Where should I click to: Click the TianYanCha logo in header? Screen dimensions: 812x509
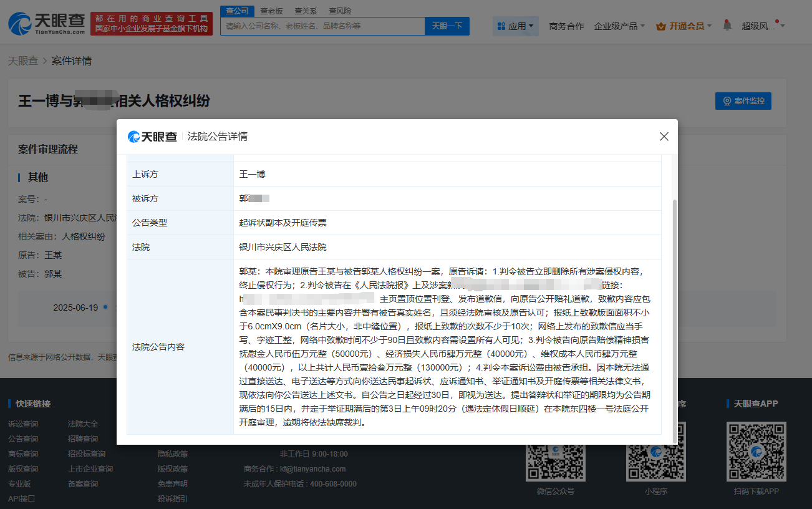(46, 24)
